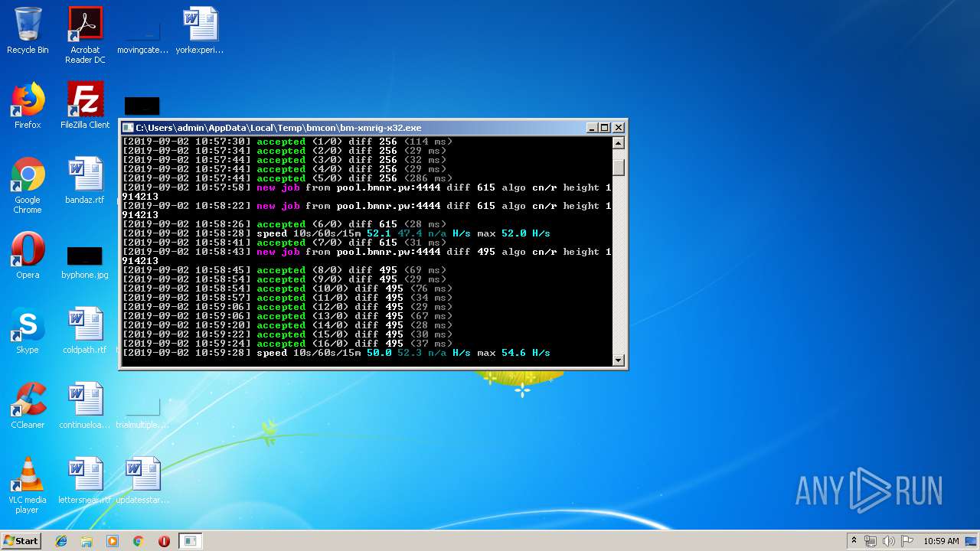Open the Recycle Bin desktop icon
The width and height of the screenshot is (980, 551).
[28, 31]
